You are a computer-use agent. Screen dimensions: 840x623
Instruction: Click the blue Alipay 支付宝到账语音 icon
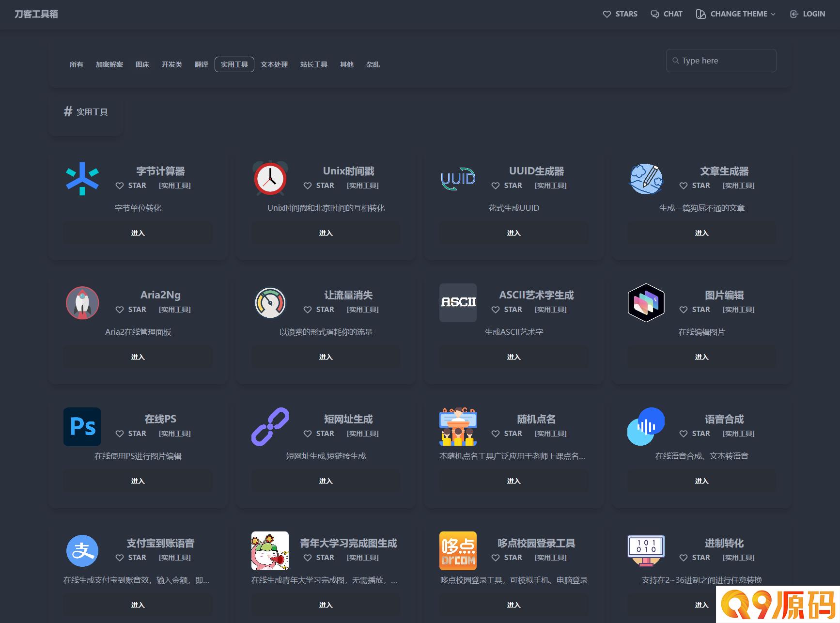click(82, 551)
